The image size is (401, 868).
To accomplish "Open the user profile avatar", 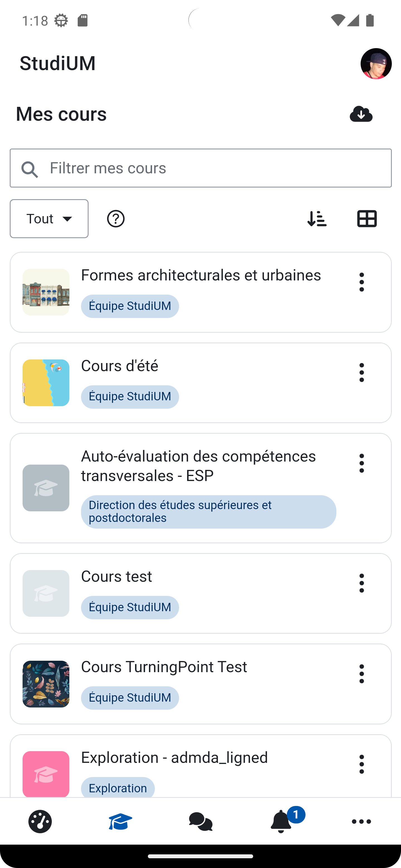I will point(376,64).
